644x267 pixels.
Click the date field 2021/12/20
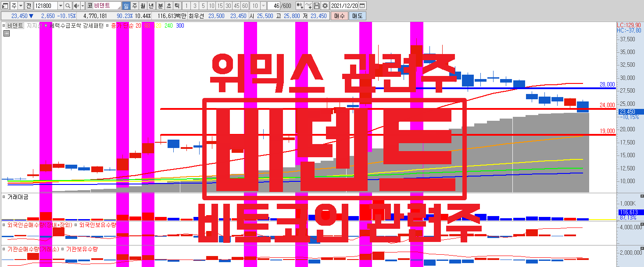click(x=344, y=6)
